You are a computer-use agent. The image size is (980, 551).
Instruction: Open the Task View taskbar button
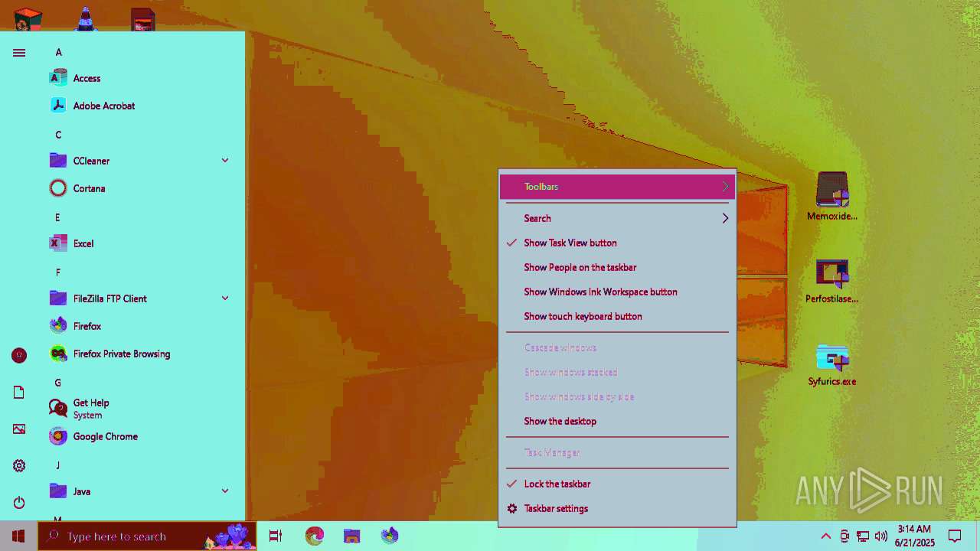tap(276, 536)
